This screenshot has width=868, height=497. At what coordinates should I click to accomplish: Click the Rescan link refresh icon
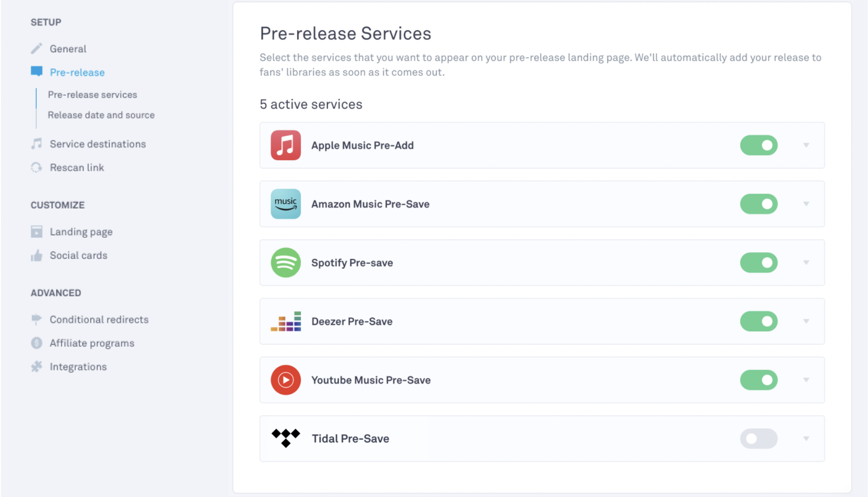36,168
